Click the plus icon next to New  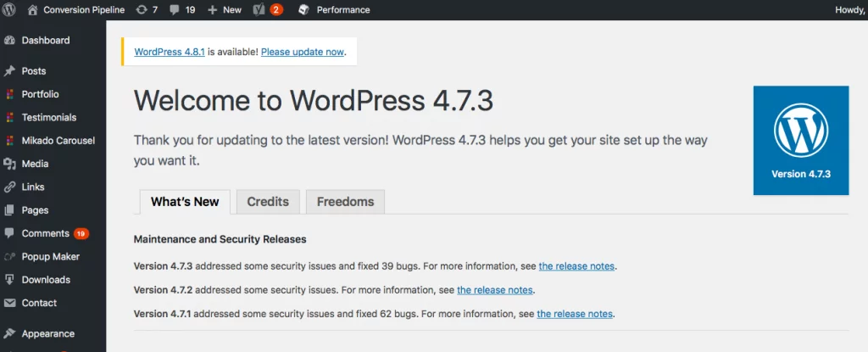pyautogui.click(x=212, y=10)
